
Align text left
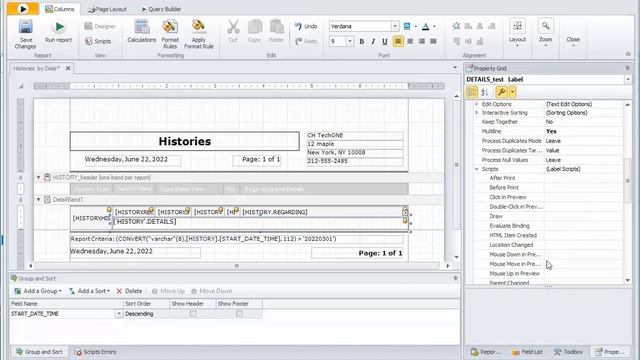pyautogui.click(x=398, y=41)
